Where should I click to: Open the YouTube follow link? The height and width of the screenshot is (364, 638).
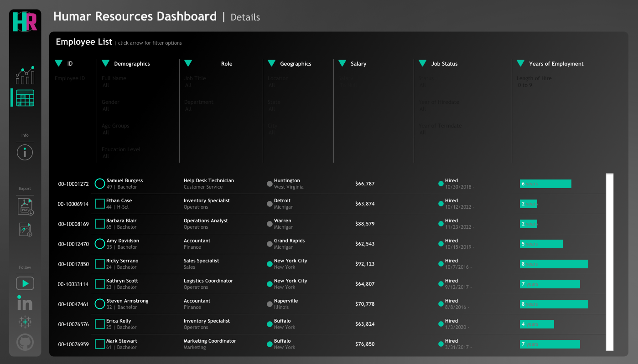coord(25,283)
